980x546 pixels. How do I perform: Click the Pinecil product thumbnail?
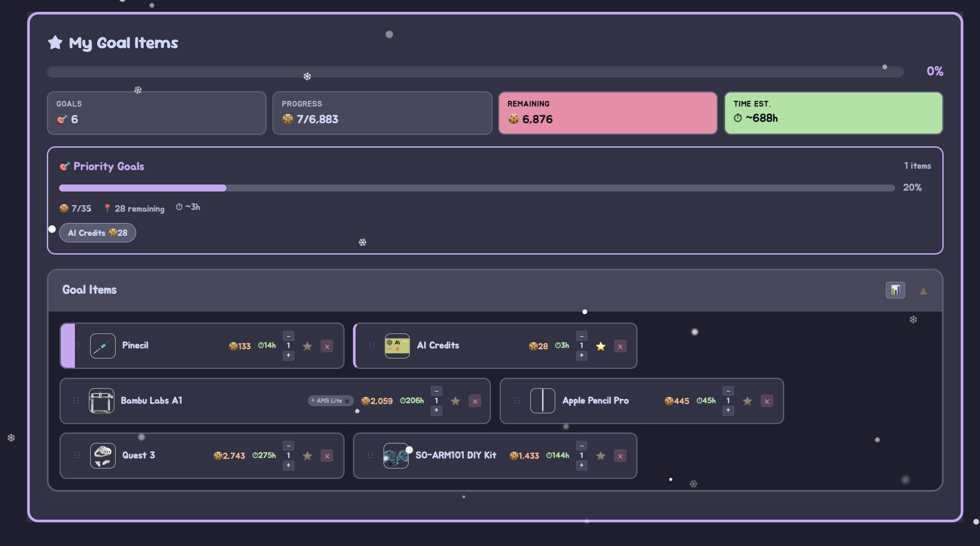coord(102,346)
